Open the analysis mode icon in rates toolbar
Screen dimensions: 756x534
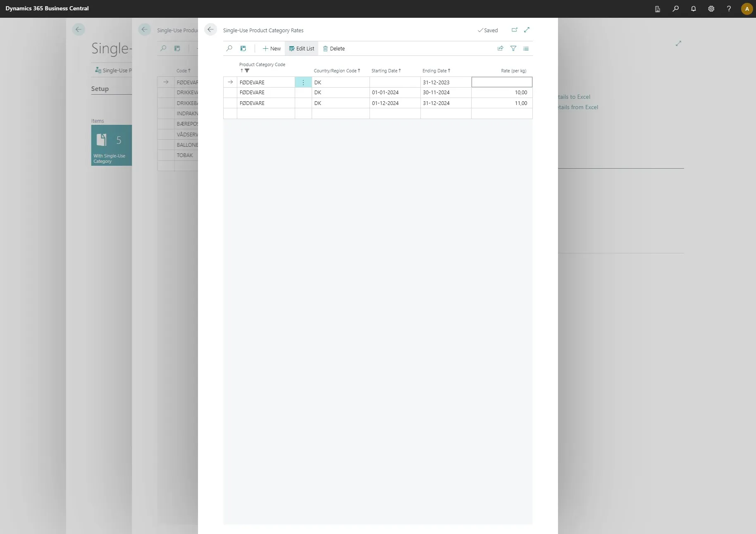click(x=243, y=48)
